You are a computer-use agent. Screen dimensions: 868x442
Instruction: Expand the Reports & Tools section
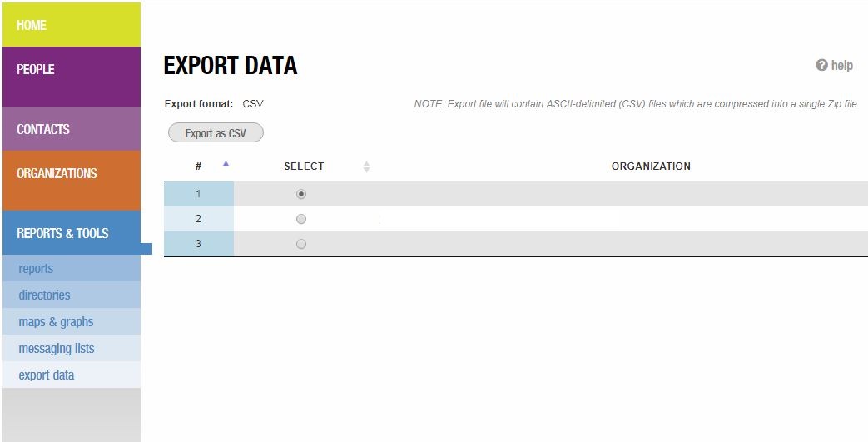[72, 232]
